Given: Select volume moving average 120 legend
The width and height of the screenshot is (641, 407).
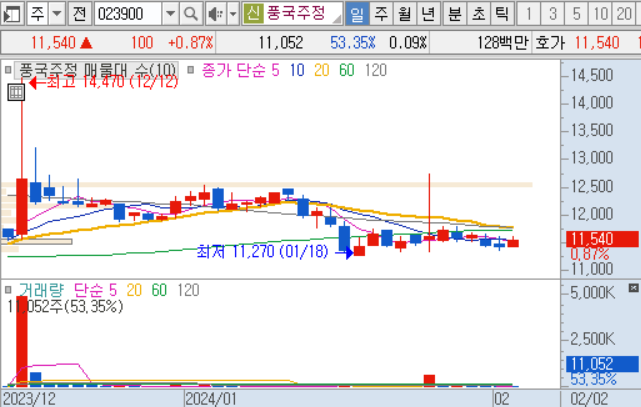Looking at the screenshot, I should [x=188, y=290].
